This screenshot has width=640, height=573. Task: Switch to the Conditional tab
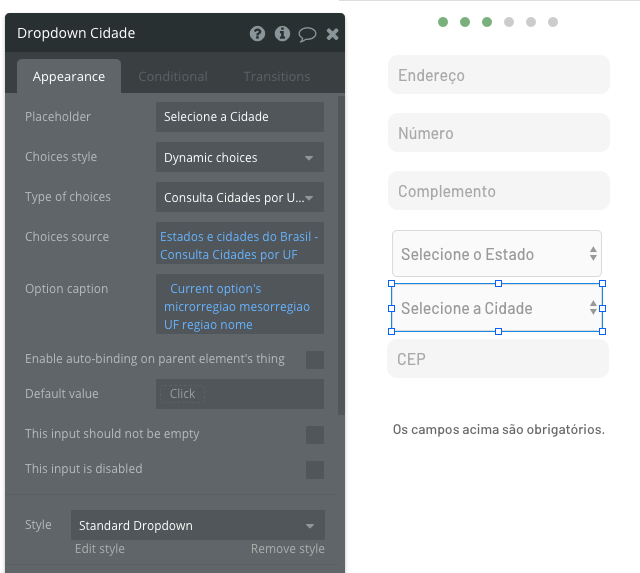pos(173,77)
